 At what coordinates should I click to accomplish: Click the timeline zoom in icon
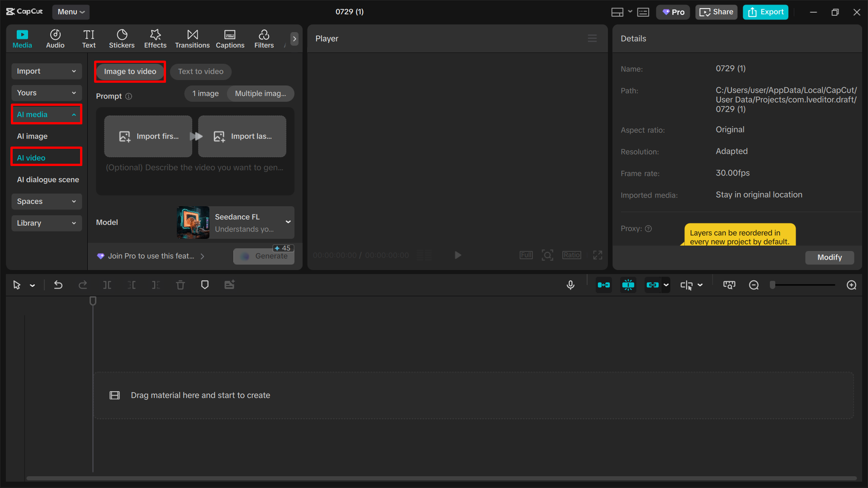click(851, 285)
